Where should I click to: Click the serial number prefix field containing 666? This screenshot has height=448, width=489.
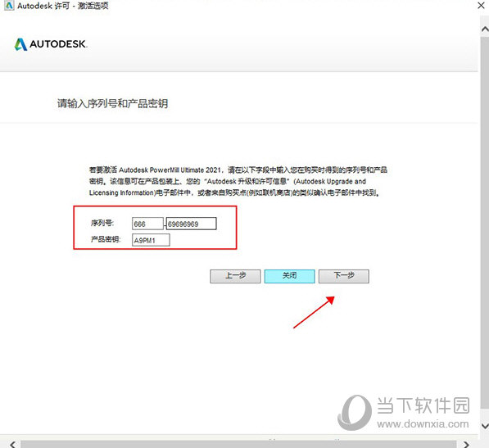[147, 224]
